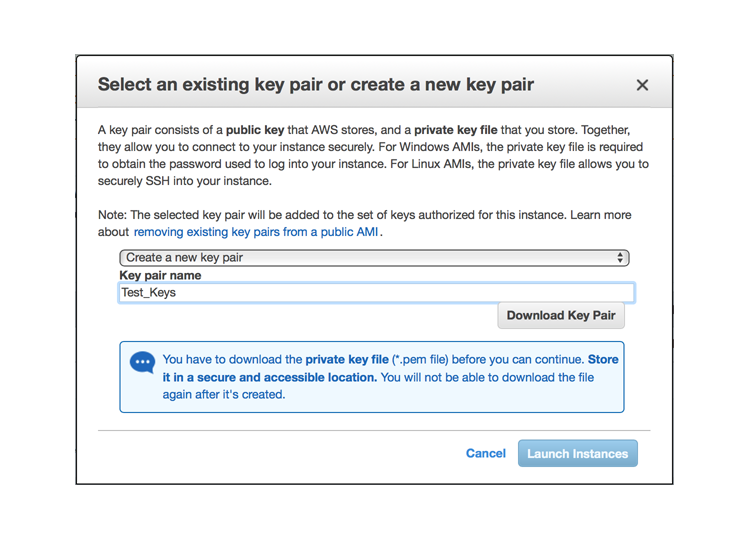Click the Download Key Pair button
This screenshot has height=539, width=749.
[561, 315]
